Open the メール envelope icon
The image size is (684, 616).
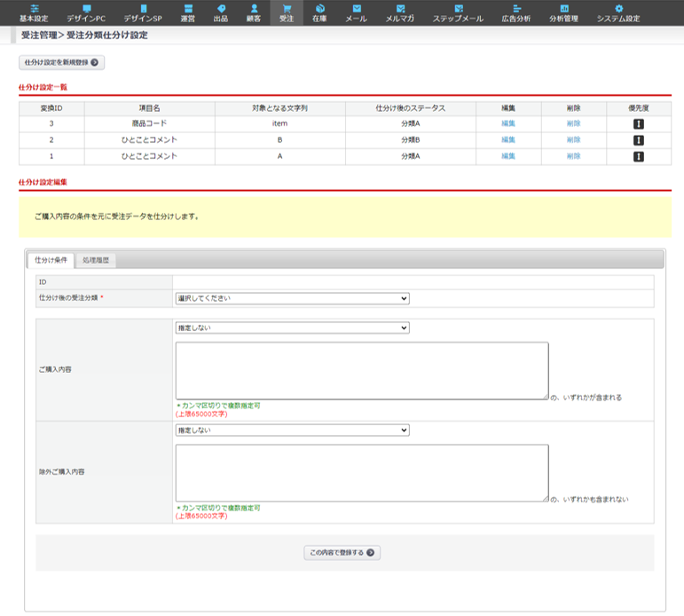(356, 8)
